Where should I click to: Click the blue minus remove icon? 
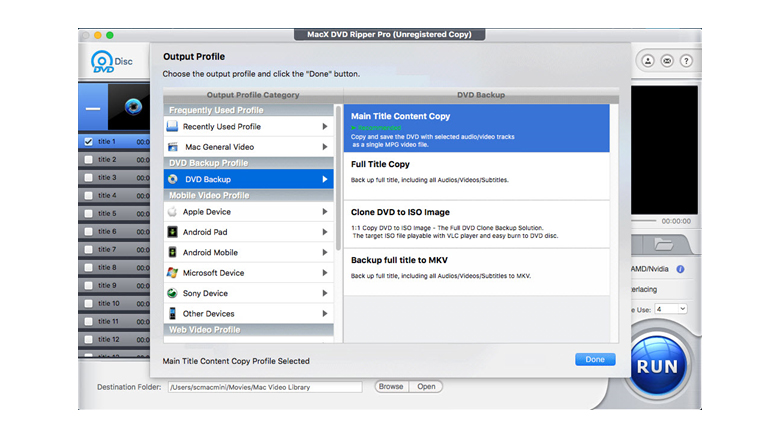(x=93, y=109)
